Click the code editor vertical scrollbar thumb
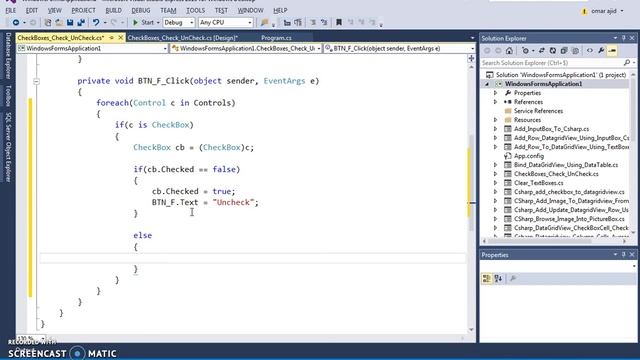 [x=471, y=182]
